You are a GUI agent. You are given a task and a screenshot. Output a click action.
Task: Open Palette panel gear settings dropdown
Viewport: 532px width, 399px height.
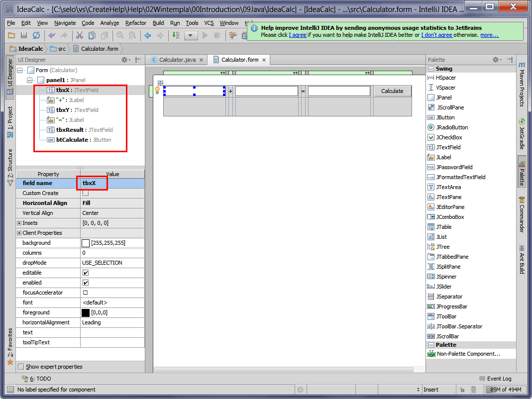497,60
